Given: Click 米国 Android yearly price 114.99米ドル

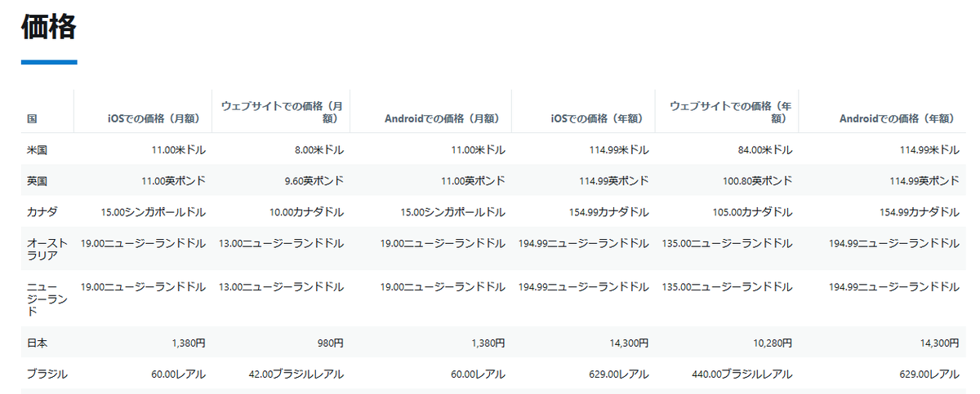Looking at the screenshot, I should pos(929,150).
